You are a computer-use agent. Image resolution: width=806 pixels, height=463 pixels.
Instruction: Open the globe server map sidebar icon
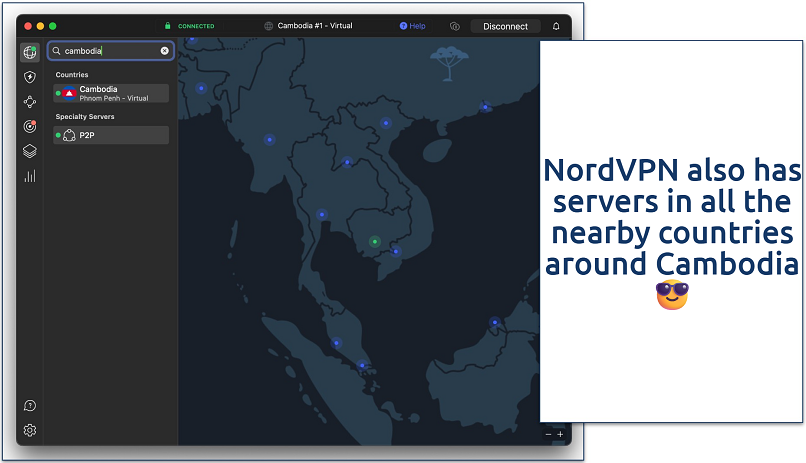coord(30,52)
